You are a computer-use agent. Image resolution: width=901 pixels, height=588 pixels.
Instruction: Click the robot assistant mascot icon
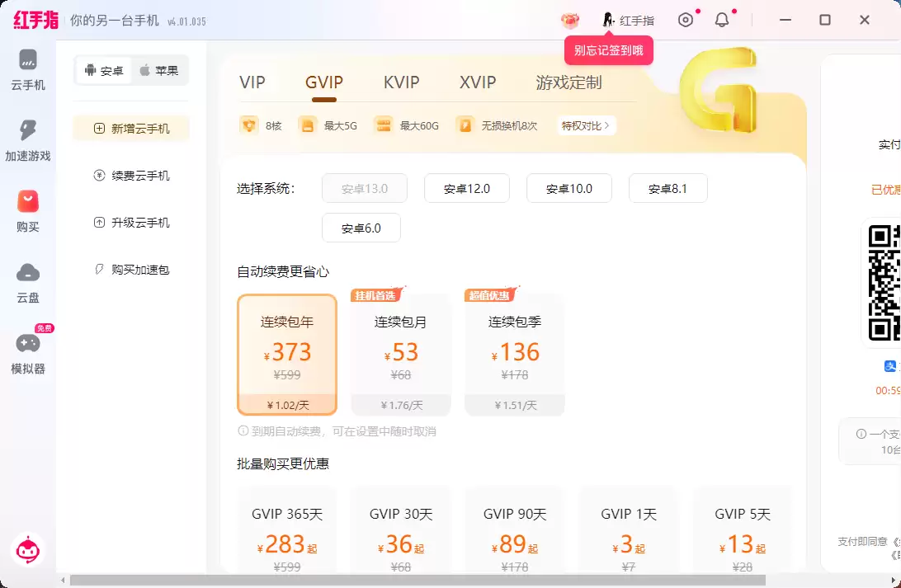(27, 551)
